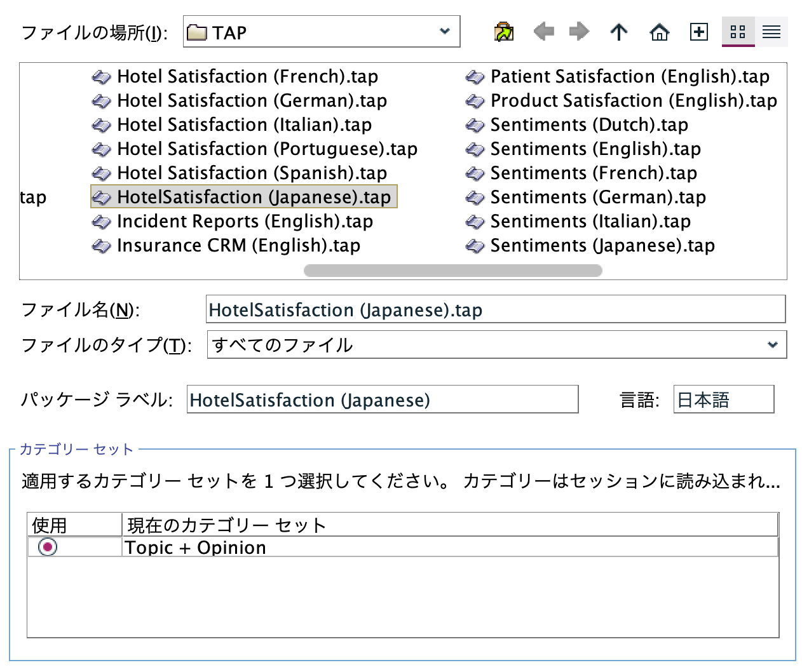Image resolution: width=802 pixels, height=672 pixels.
Task: Switch to list view using the grid icon
Action: (x=738, y=31)
